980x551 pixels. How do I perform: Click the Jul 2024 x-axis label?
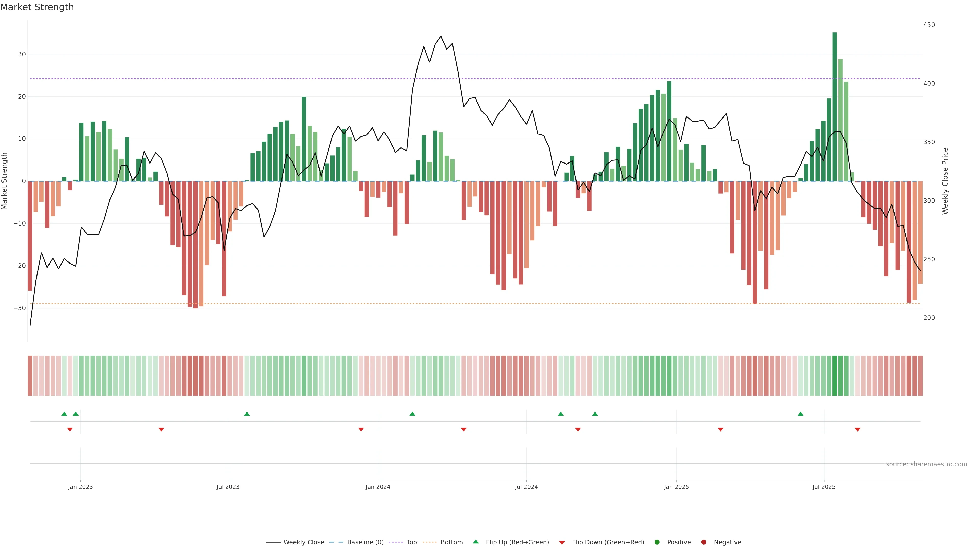pos(526,487)
